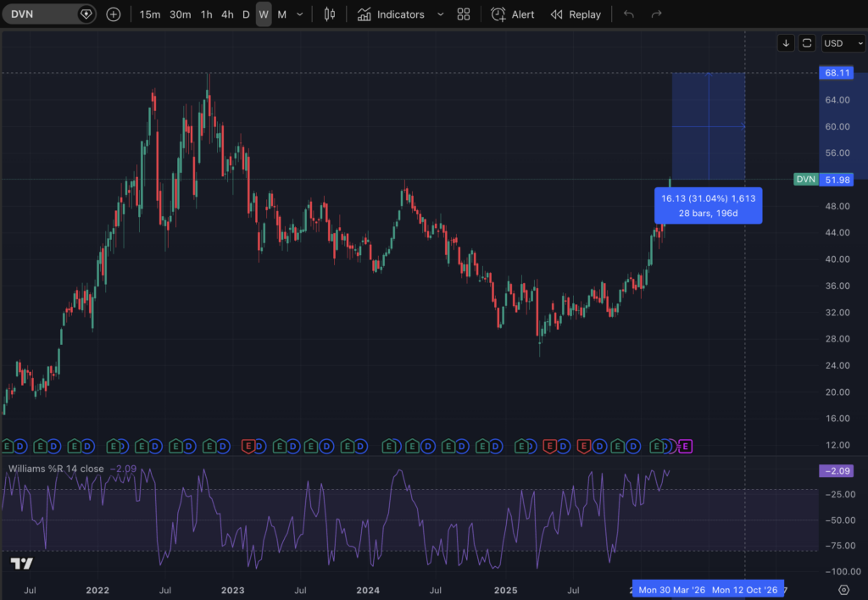Open the candlestick chart style selector

(331, 14)
